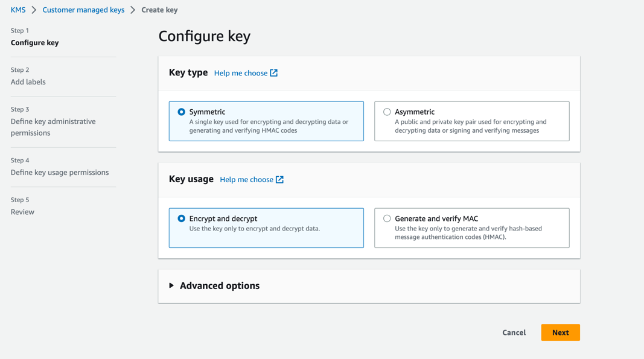The width and height of the screenshot is (644, 359).
Task: Click the Cancel button
Action: 514,332
